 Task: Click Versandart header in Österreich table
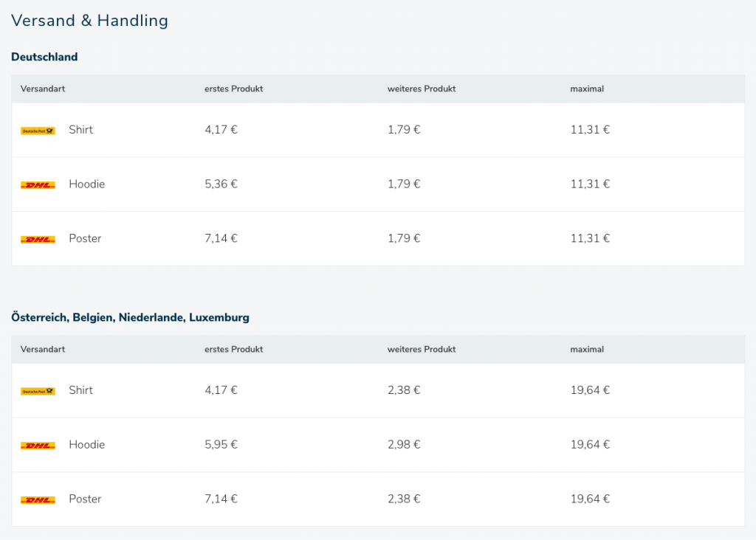(x=42, y=349)
